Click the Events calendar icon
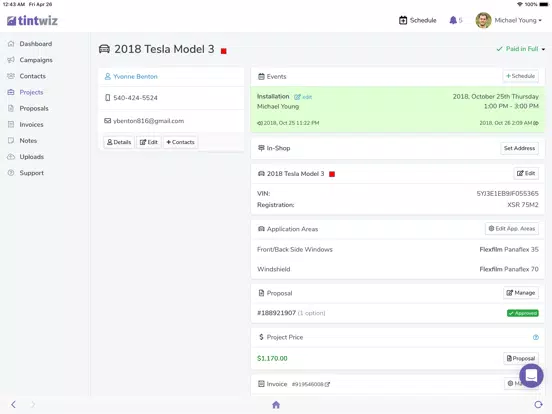This screenshot has height=414, width=552. coord(261,76)
